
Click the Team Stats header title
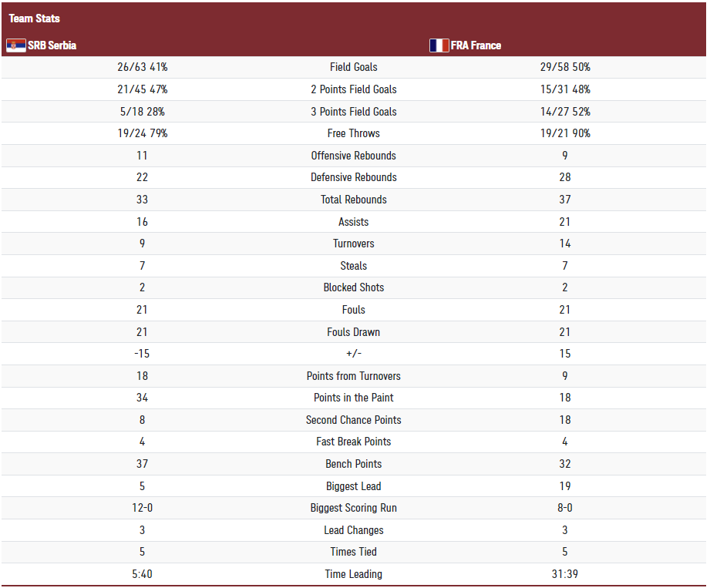pyautogui.click(x=35, y=18)
